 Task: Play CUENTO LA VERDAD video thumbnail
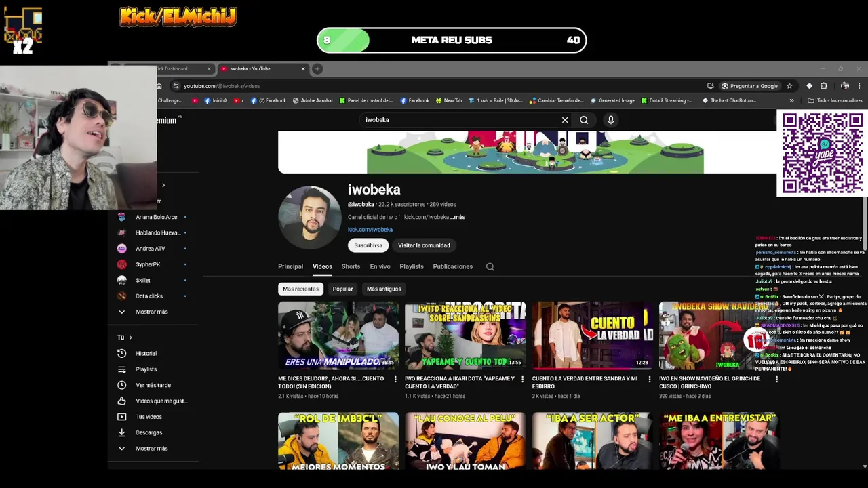click(592, 335)
